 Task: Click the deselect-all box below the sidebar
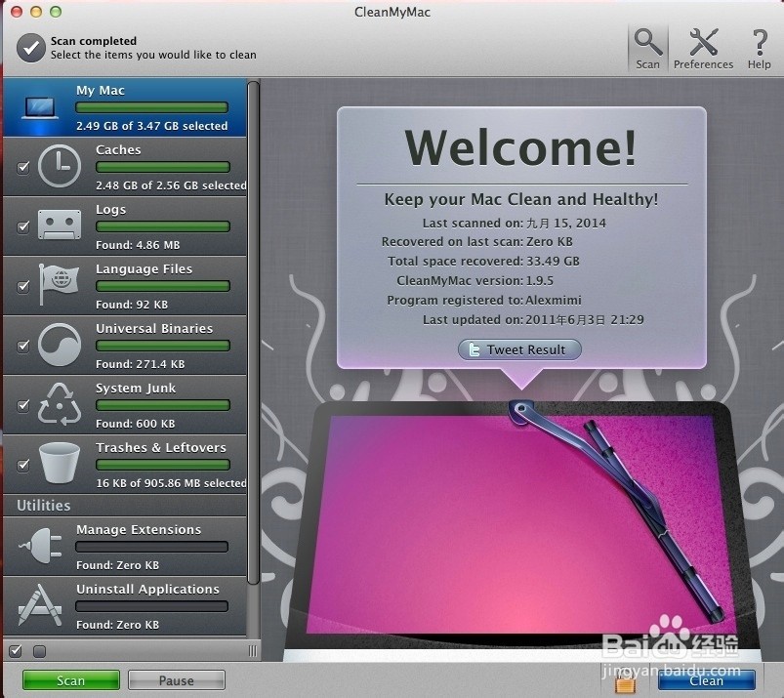point(39,651)
